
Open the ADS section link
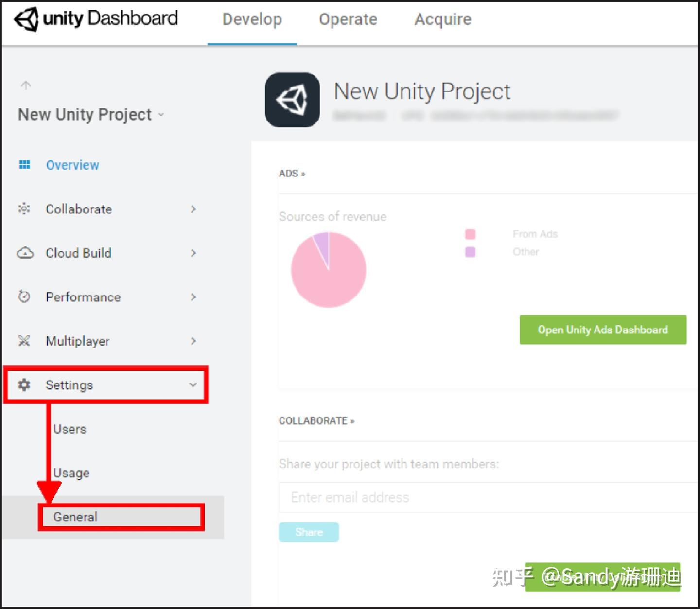coord(291,174)
